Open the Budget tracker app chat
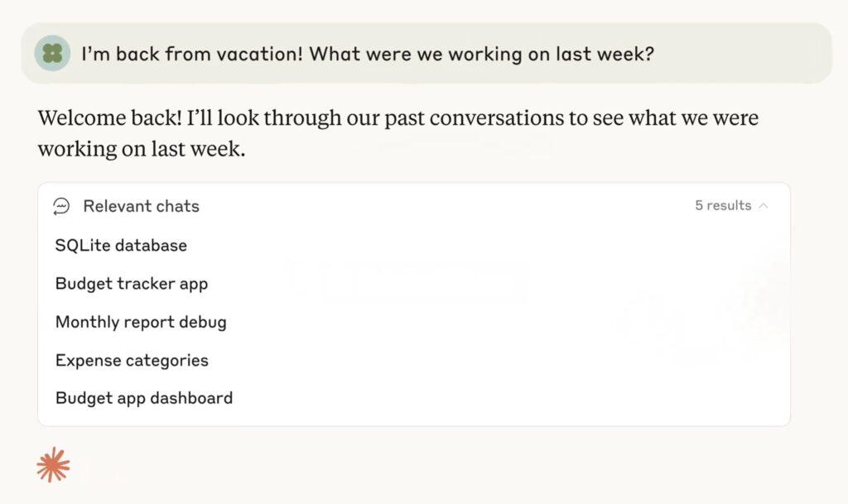Screen dimensions: 848x504 point(132,284)
